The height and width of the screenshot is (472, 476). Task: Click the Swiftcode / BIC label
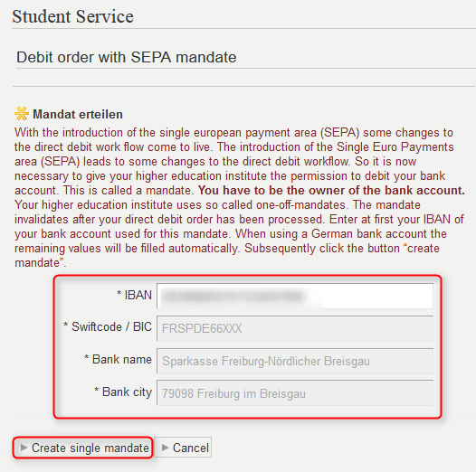pos(111,327)
